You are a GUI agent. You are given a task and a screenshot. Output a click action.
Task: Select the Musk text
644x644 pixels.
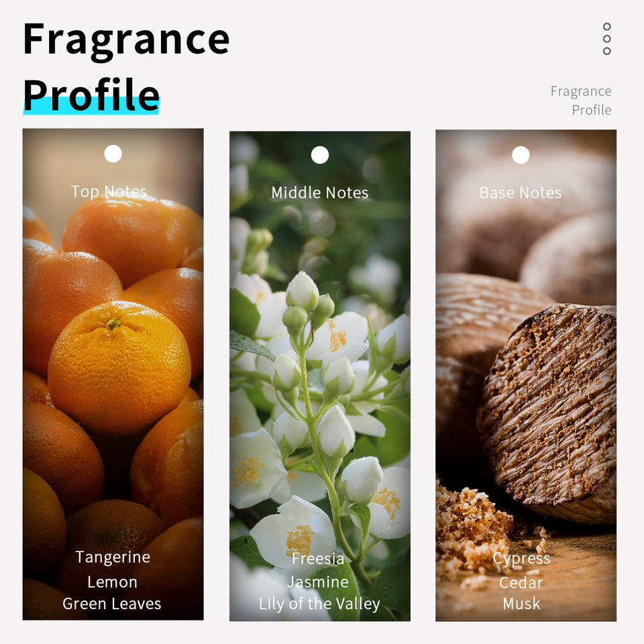click(522, 604)
